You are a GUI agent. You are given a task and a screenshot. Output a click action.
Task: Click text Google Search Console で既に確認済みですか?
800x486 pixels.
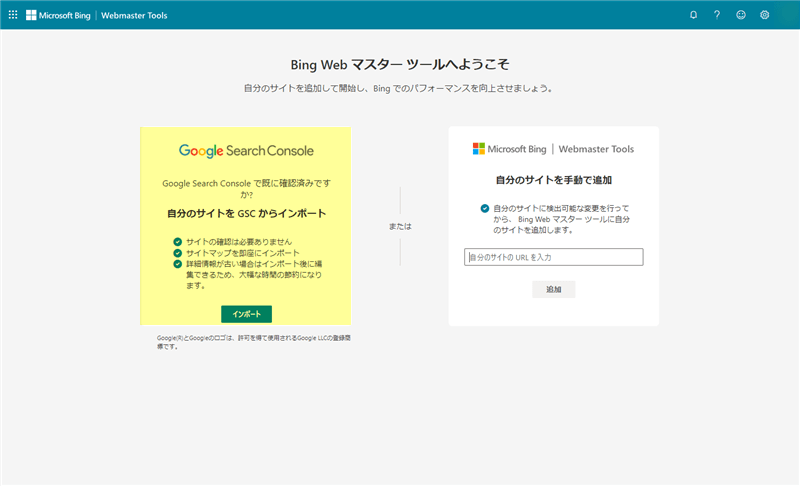pos(246,189)
